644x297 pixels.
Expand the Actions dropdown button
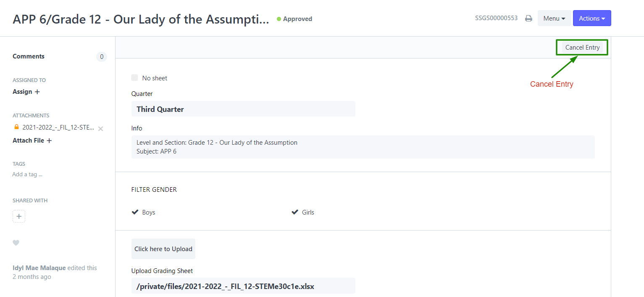coord(592,18)
